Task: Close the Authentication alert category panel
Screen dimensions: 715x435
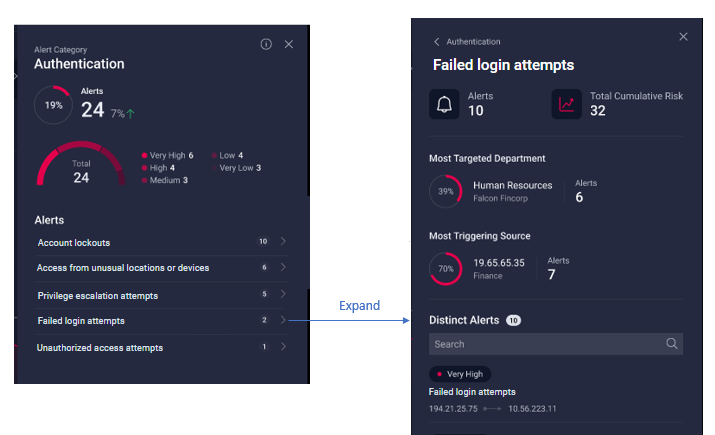Action: click(x=289, y=44)
